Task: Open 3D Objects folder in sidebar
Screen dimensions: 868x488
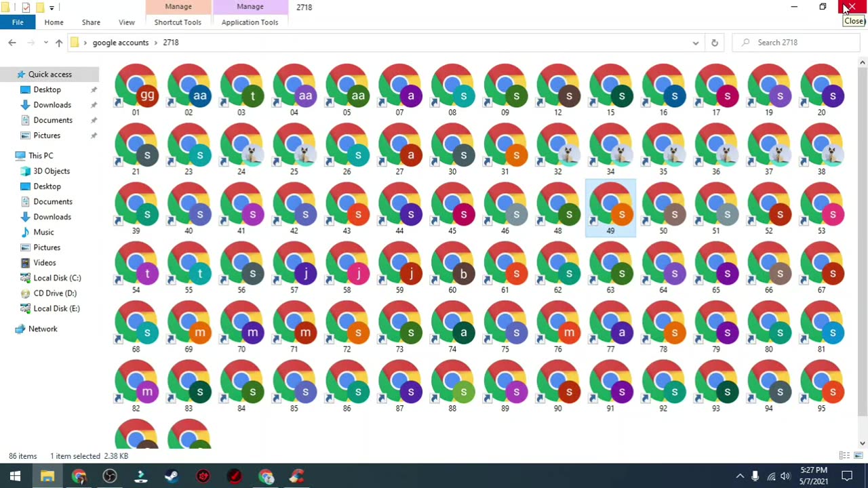Action: [x=52, y=171]
